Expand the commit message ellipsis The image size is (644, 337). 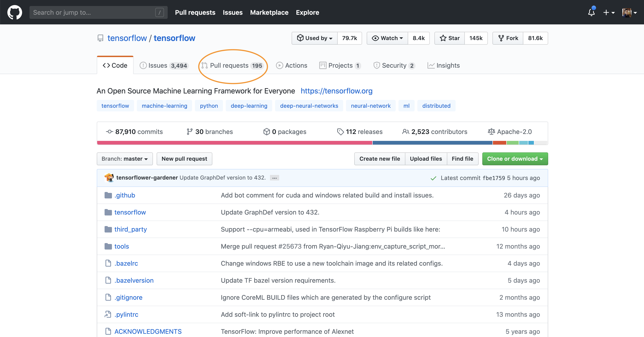[x=274, y=178]
